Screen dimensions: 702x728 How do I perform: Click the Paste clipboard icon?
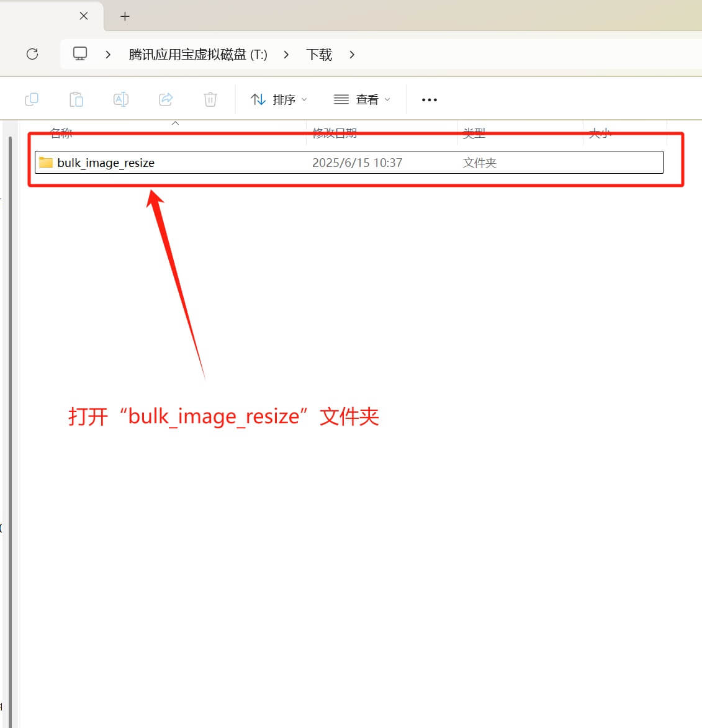76,99
